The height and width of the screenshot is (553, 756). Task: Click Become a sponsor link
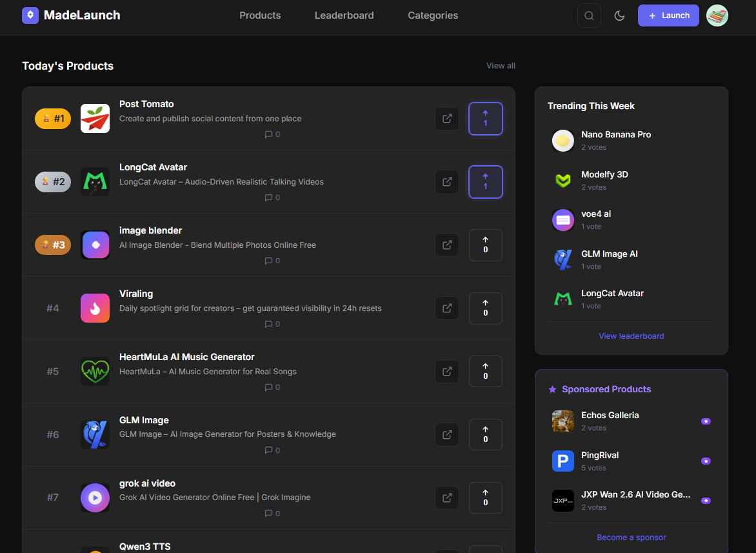pos(631,538)
